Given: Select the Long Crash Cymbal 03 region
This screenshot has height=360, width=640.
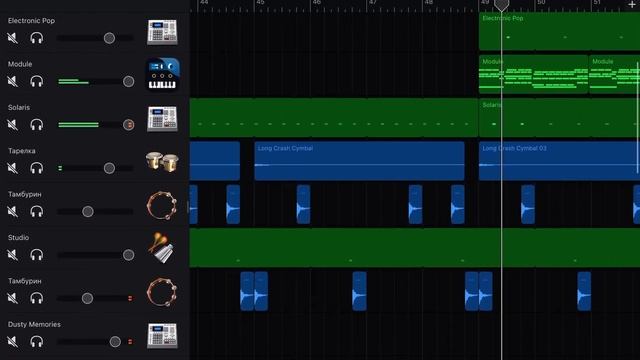Looking at the screenshot, I should pos(559,161).
